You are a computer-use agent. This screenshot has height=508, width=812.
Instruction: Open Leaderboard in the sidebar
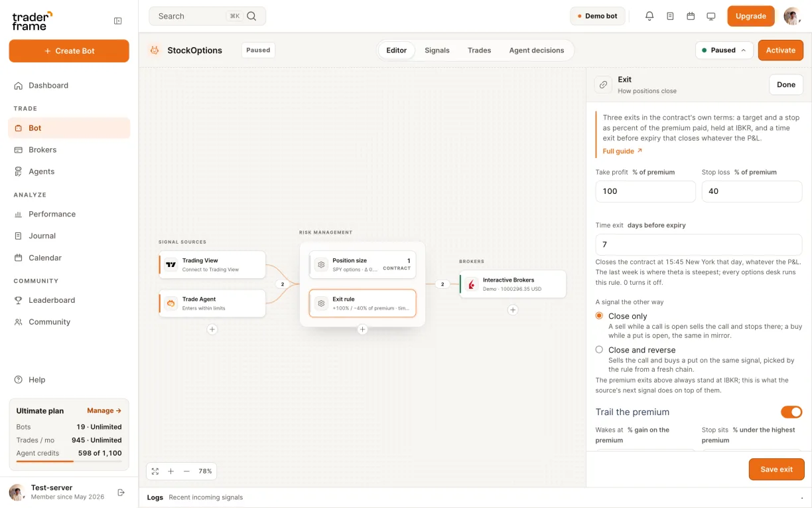(x=69, y=300)
